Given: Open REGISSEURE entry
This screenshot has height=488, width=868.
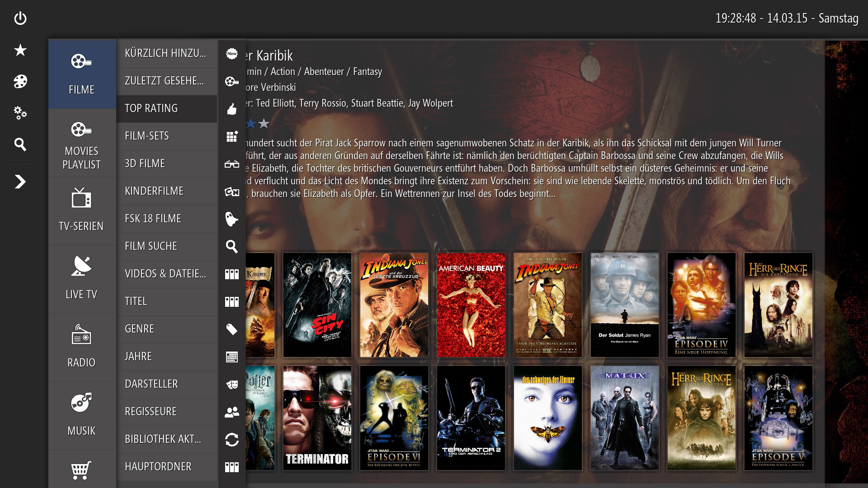Looking at the screenshot, I should coord(167,412).
